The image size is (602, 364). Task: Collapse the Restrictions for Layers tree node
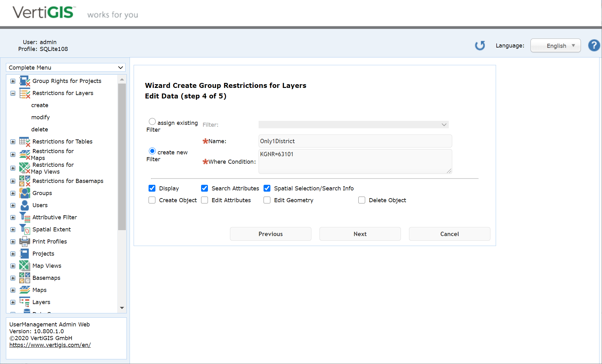(x=13, y=93)
